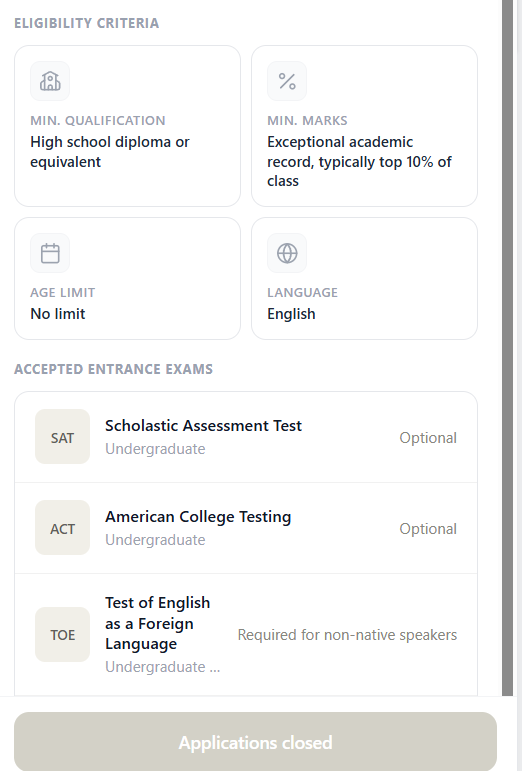Open the American College Testing entry
Screen dimensions: 522x771
(246, 528)
